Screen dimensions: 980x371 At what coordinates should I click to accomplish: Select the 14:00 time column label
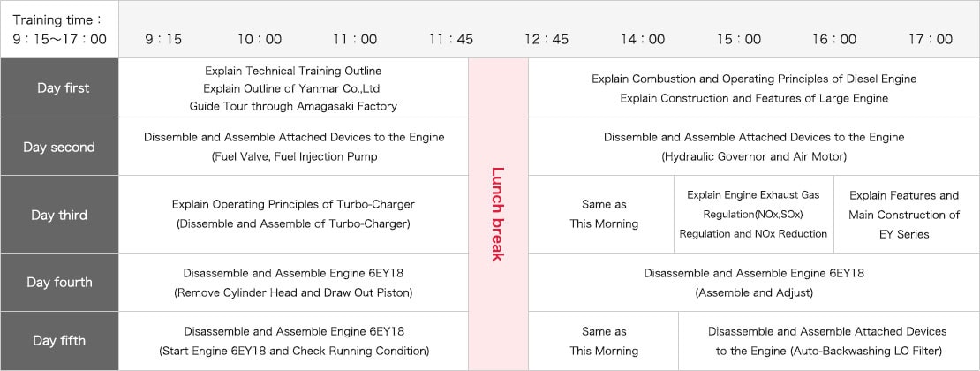point(643,39)
